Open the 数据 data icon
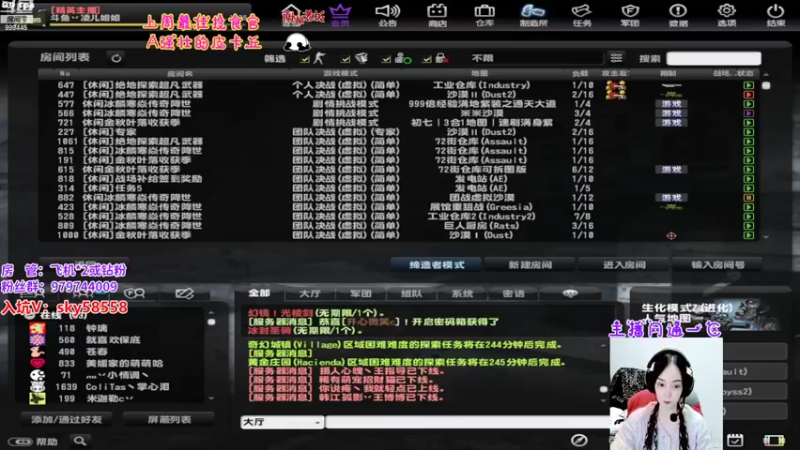 pyautogui.click(x=678, y=14)
